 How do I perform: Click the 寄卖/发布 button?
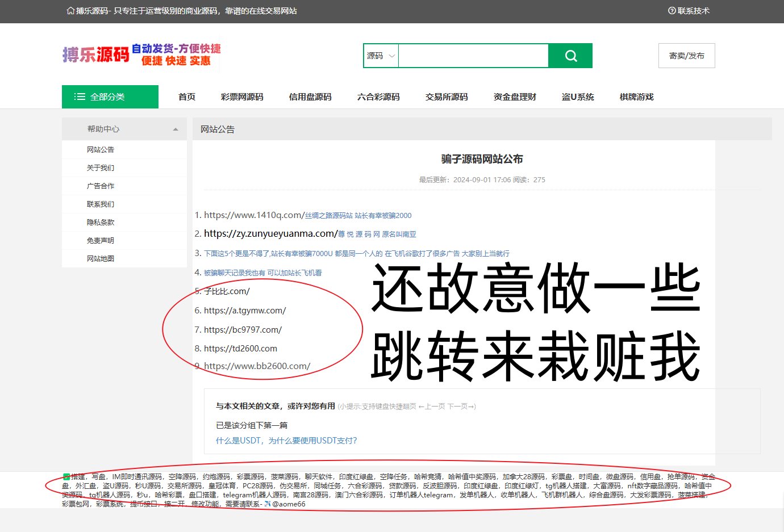click(686, 56)
